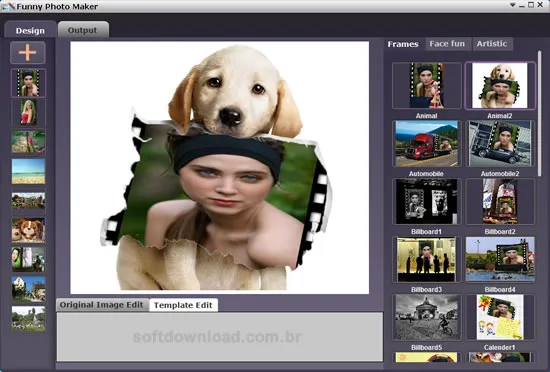Image resolution: width=550 pixels, height=372 pixels.
Task: Minimize the Funny Photo Maker window
Action: (x=522, y=5)
